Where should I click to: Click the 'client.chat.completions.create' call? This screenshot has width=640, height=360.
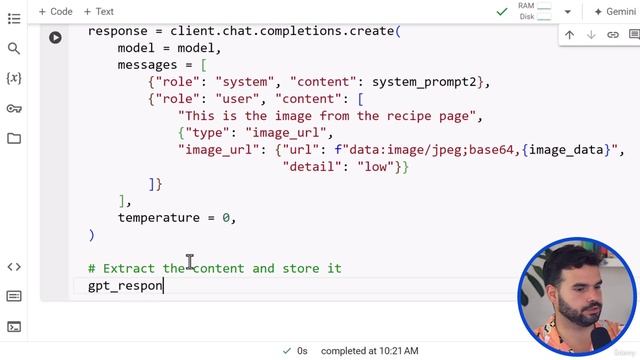pos(282,31)
